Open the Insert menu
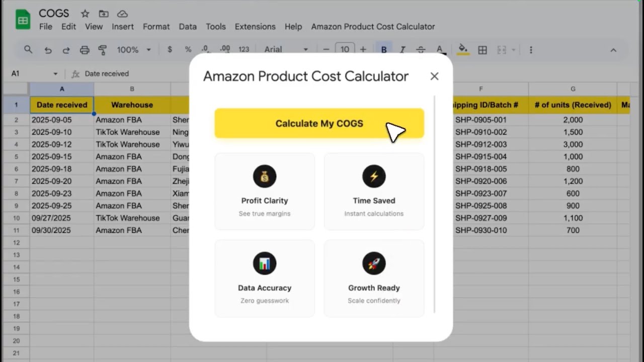This screenshot has width=644, height=362. [x=123, y=27]
